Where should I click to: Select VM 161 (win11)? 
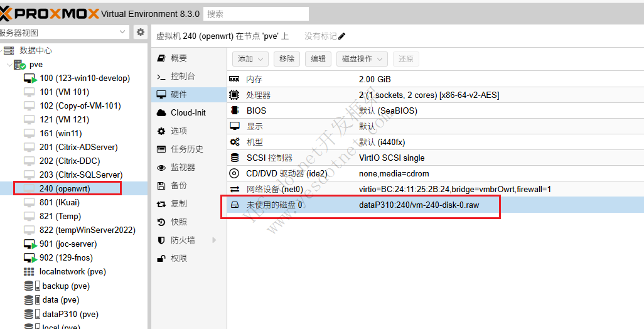(x=61, y=134)
